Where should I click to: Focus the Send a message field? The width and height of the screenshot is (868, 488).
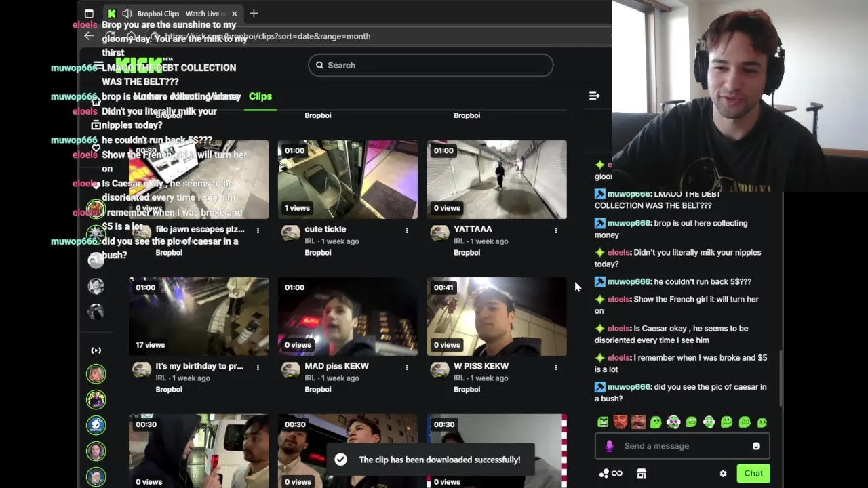pyautogui.click(x=682, y=446)
